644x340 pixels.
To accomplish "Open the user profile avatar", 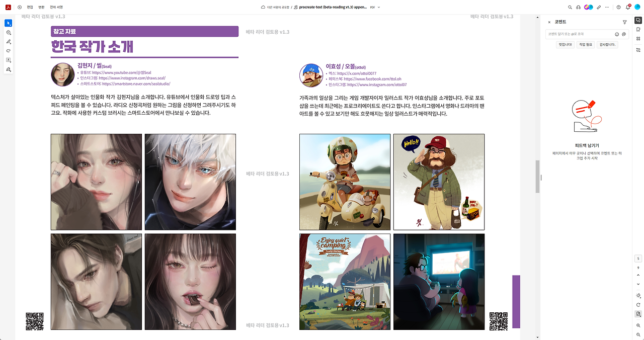I will point(637,7).
